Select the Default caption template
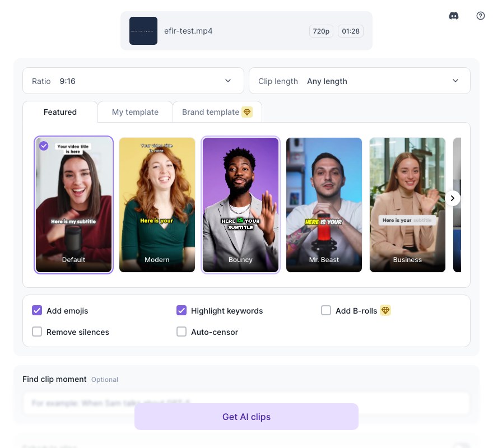Image resolution: width=493 pixels, height=448 pixels. pyautogui.click(x=73, y=204)
